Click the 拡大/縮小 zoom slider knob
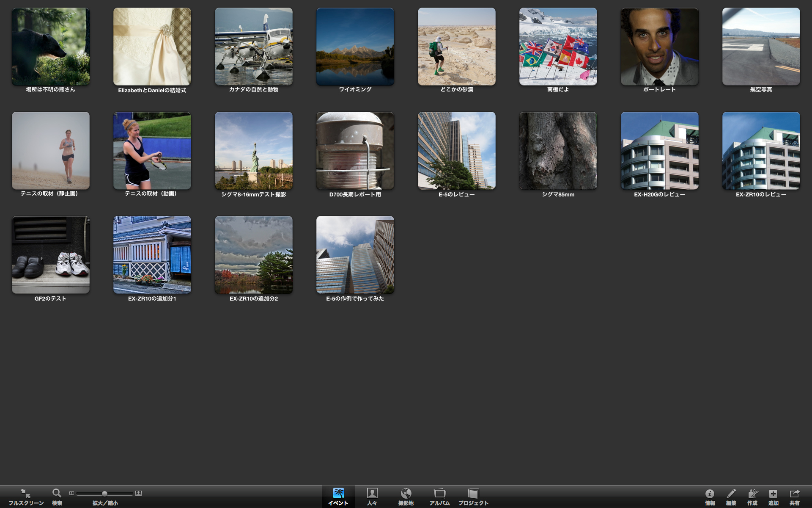Viewport: 812px width, 508px height. (x=104, y=494)
